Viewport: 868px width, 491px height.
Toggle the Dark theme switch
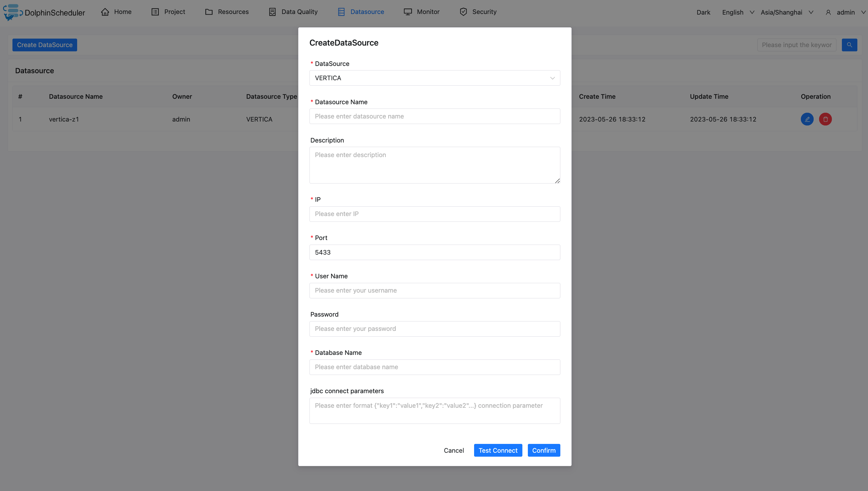(x=703, y=12)
